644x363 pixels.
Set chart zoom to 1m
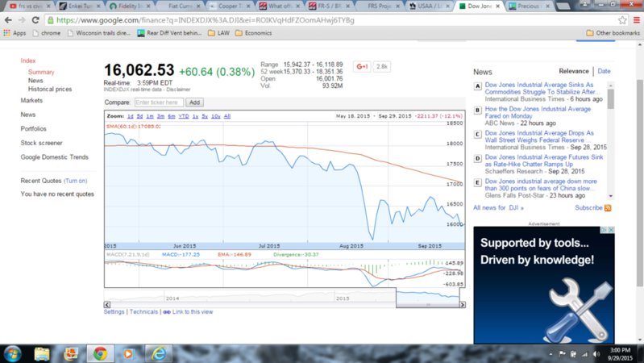tap(150, 116)
